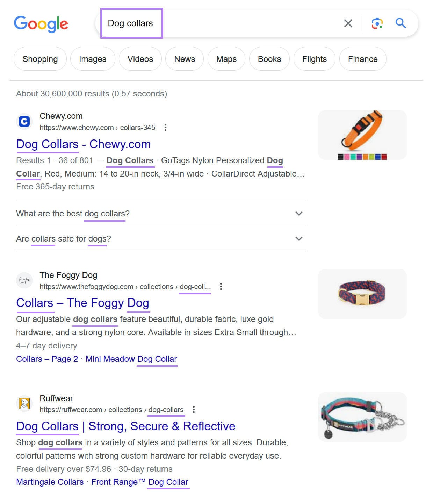Clear the search box with X icon
This screenshot has width=433, height=504.
(x=348, y=23)
